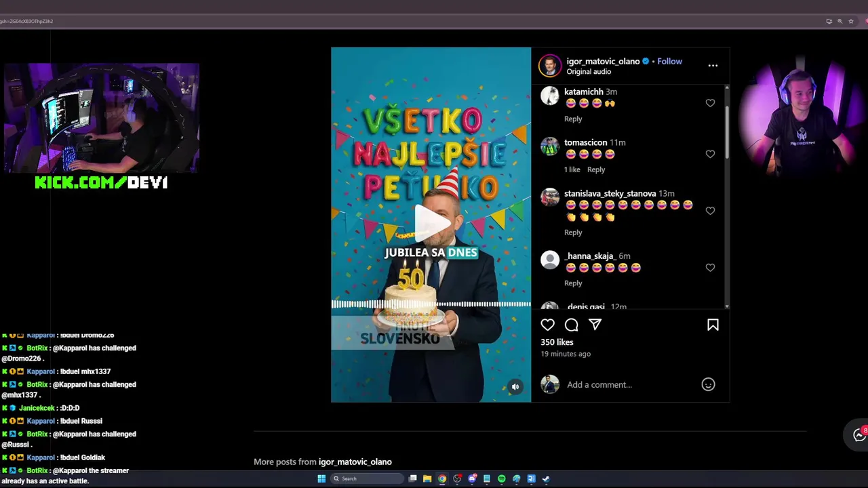Open igor_matovic_olano profile from post header
This screenshot has height=488, width=868.
[603, 61]
